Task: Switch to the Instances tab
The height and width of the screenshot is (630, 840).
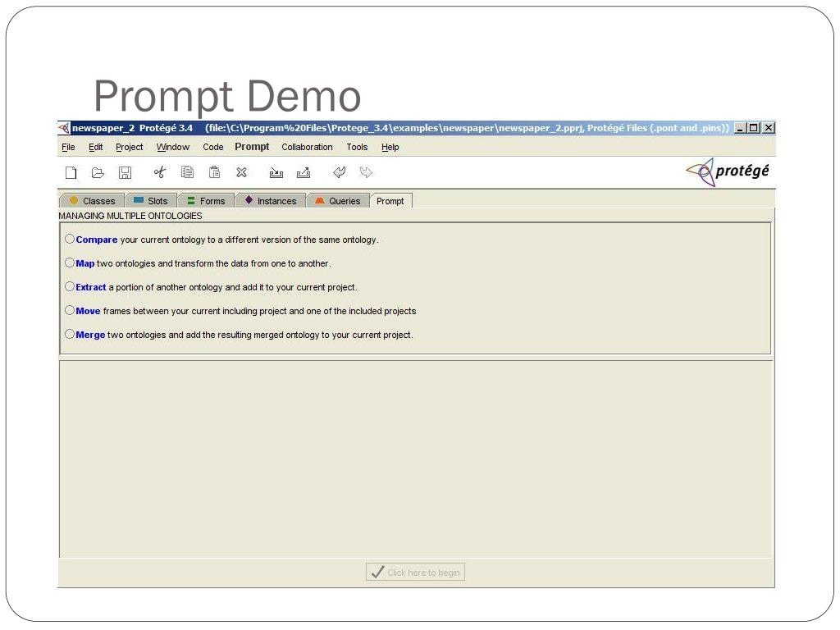Action: (271, 200)
